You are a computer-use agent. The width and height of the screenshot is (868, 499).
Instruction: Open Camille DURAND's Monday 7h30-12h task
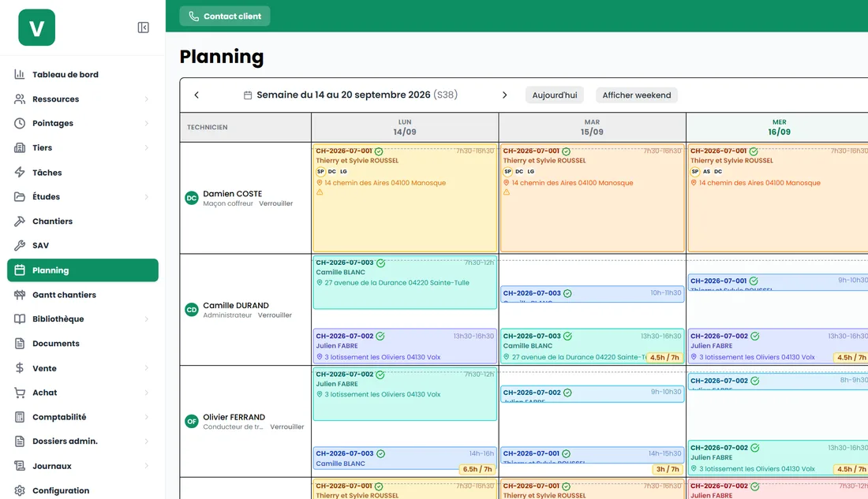(405, 282)
